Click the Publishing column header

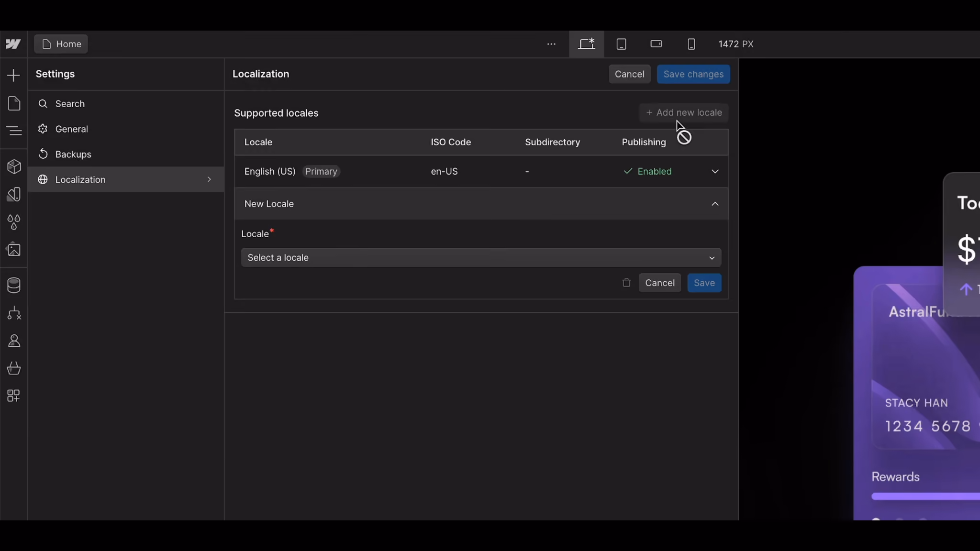pos(644,142)
